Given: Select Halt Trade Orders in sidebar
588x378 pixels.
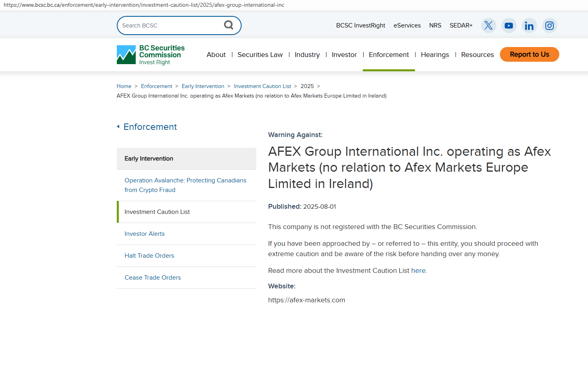Looking at the screenshot, I should [x=149, y=256].
